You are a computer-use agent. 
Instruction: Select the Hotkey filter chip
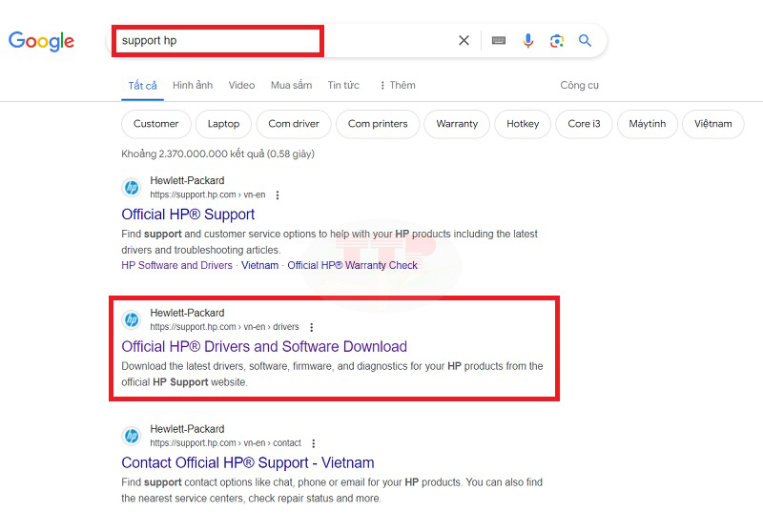point(523,124)
